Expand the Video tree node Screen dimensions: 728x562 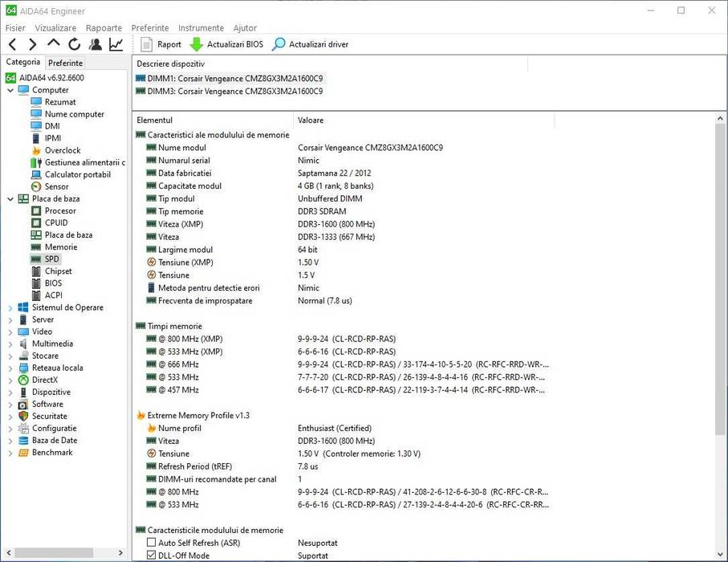[10, 332]
